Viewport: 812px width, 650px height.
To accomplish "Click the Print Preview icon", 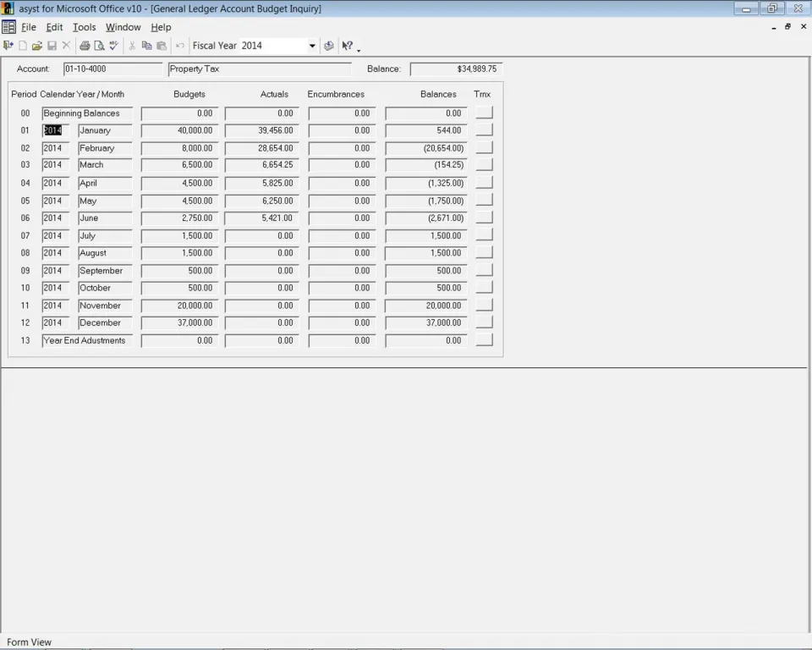I will 100,46.
